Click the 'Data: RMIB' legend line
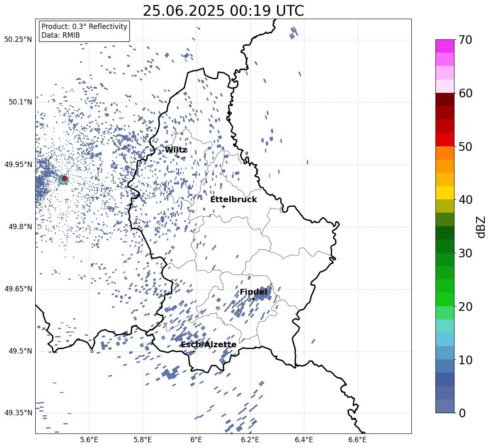The image size is (491, 448). (x=61, y=35)
